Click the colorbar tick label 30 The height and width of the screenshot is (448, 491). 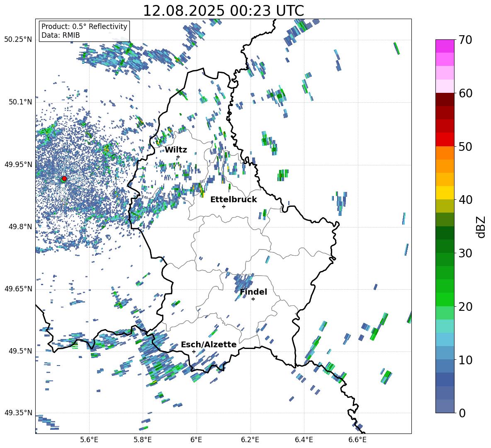click(x=465, y=253)
